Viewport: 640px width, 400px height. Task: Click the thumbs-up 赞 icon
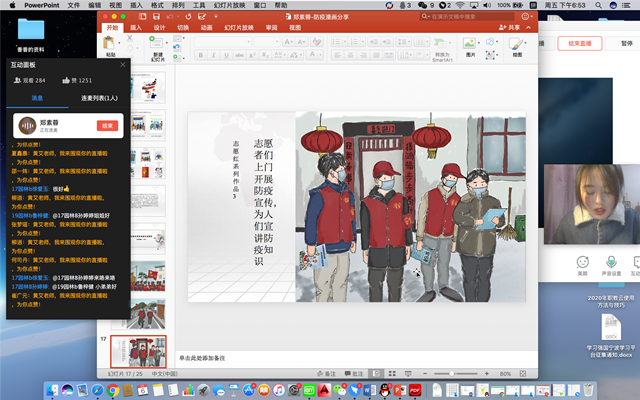67,79
